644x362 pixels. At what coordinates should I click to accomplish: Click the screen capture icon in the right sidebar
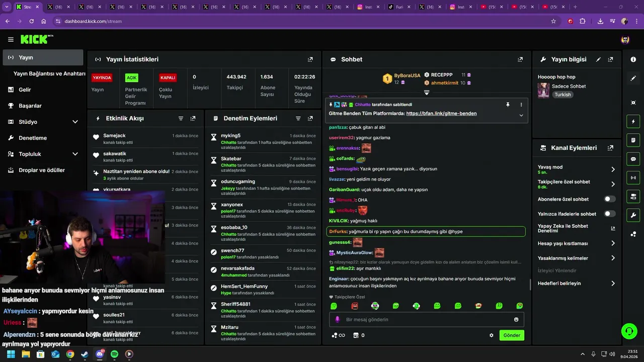633,103
